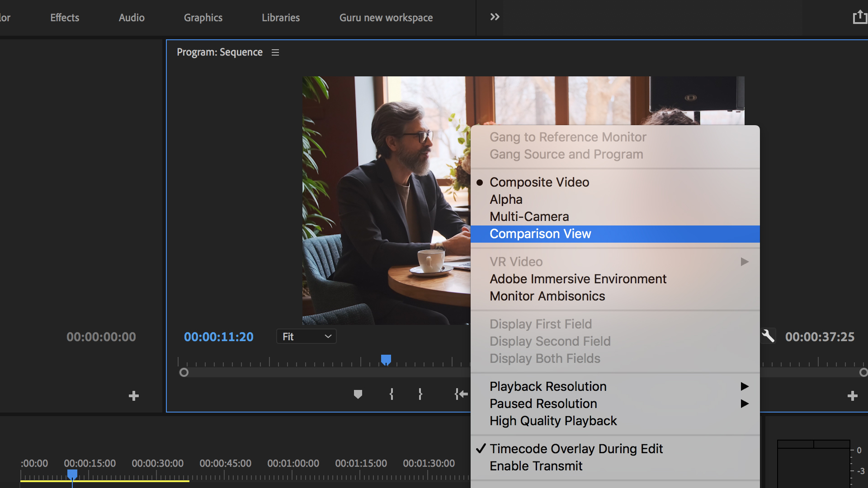
Task: Switch to the Graphics workspace tab
Action: [203, 18]
